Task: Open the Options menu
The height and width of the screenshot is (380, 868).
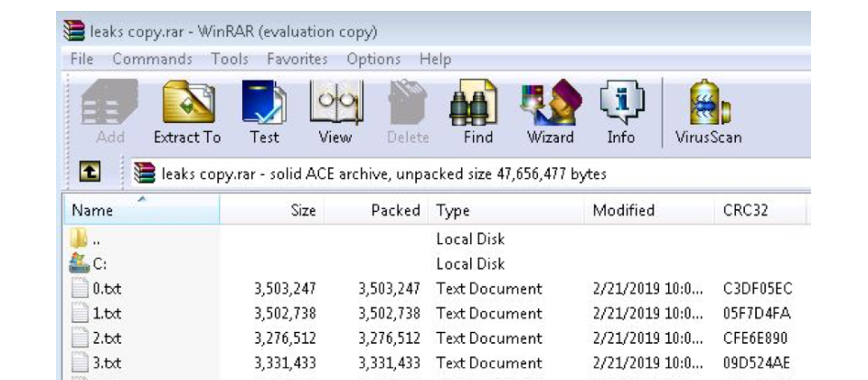Action: click(373, 59)
